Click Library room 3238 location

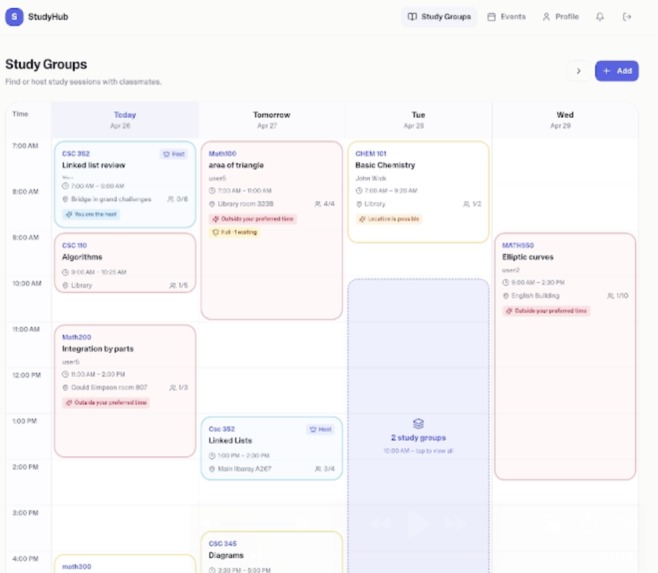click(241, 204)
